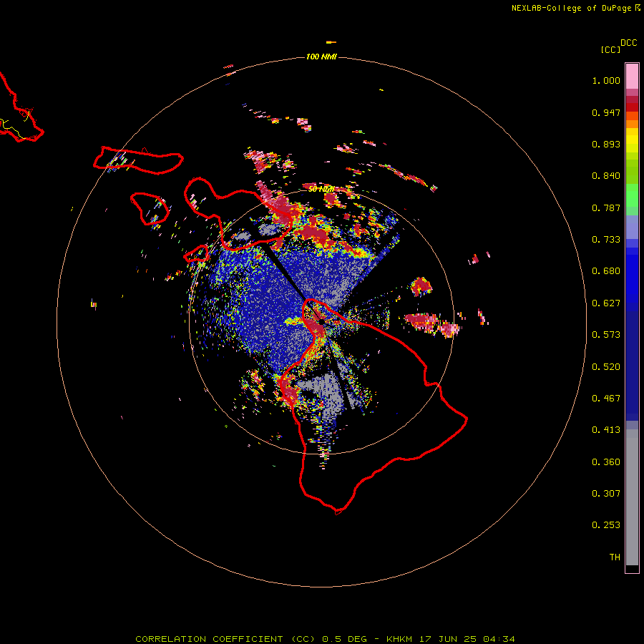This screenshot has height=644, width=644.
Task: Click the NEXLAB-College of DuPage credit text
Action: tap(571, 8)
